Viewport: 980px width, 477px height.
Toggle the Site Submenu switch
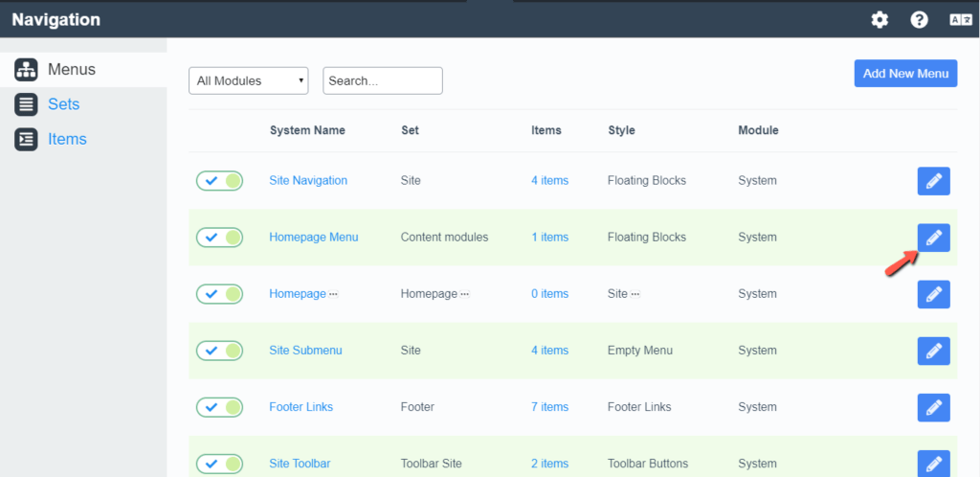point(220,351)
